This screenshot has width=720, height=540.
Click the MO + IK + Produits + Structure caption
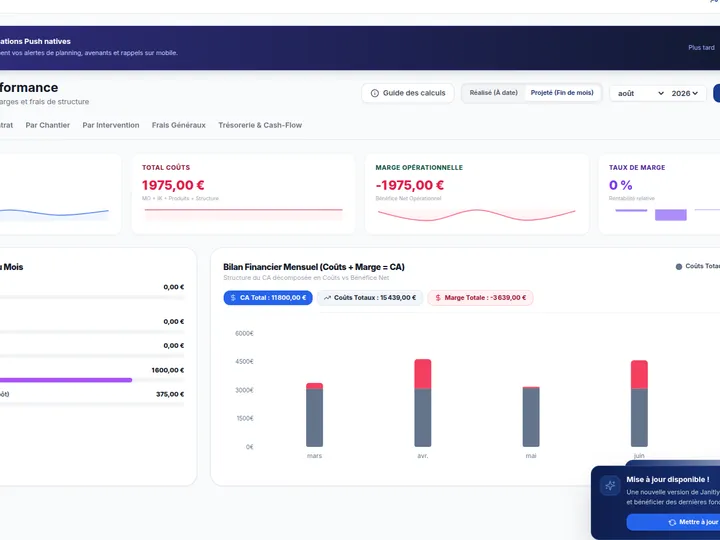click(180, 198)
